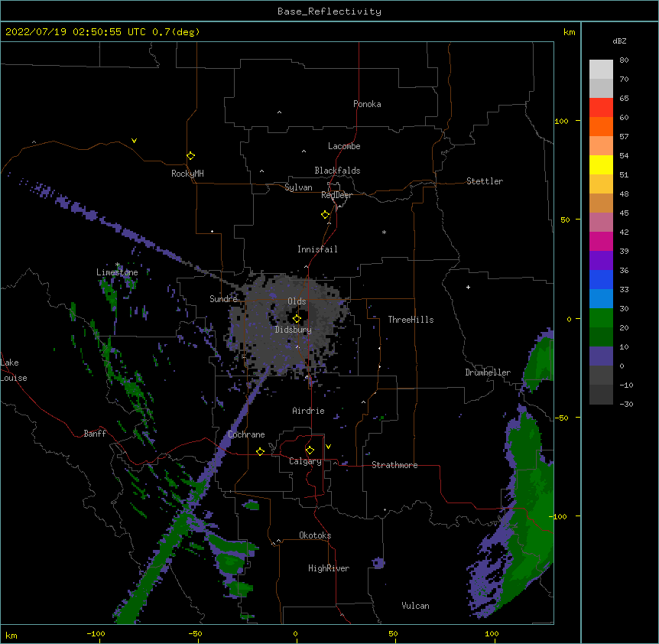Image resolution: width=659 pixels, height=644 pixels.
Task: Click the Lacombe town label
Action: [344, 146]
